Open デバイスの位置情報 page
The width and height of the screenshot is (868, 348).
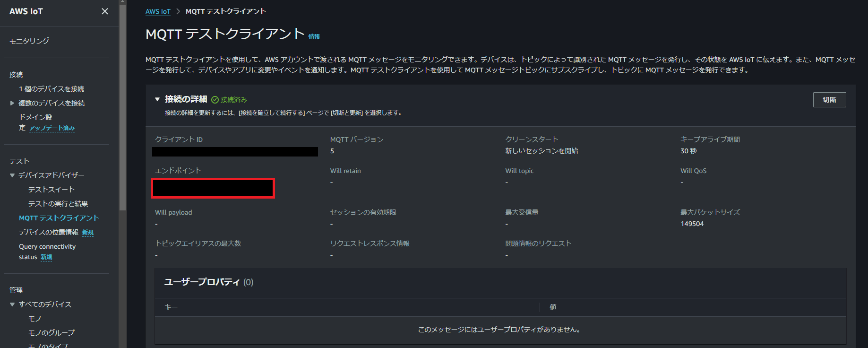click(x=49, y=232)
